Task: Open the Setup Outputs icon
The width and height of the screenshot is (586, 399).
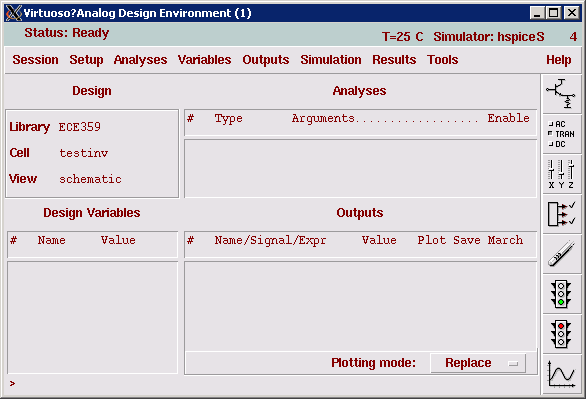Action: pyautogui.click(x=561, y=214)
